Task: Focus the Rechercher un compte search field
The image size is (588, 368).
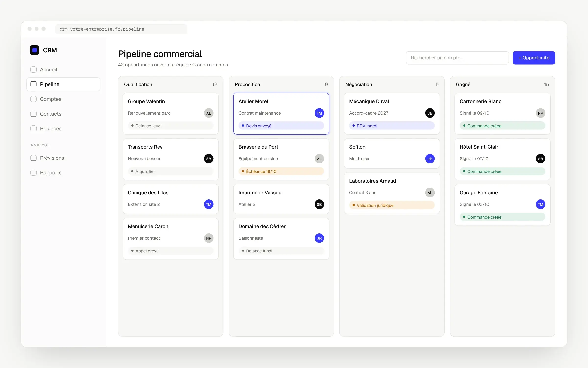Action: tap(457, 58)
